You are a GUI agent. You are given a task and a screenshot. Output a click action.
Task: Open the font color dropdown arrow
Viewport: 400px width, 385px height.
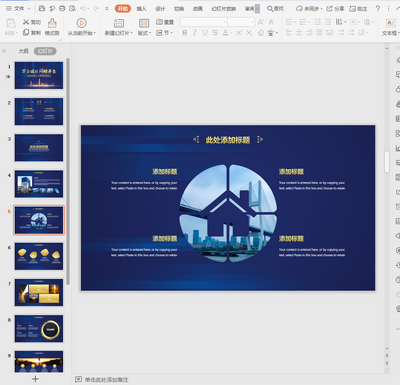click(231, 33)
